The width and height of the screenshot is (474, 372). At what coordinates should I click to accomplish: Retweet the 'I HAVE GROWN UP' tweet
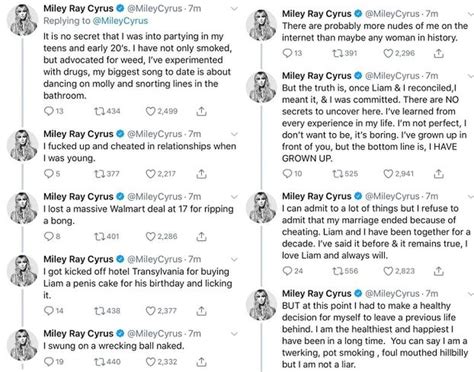click(337, 173)
